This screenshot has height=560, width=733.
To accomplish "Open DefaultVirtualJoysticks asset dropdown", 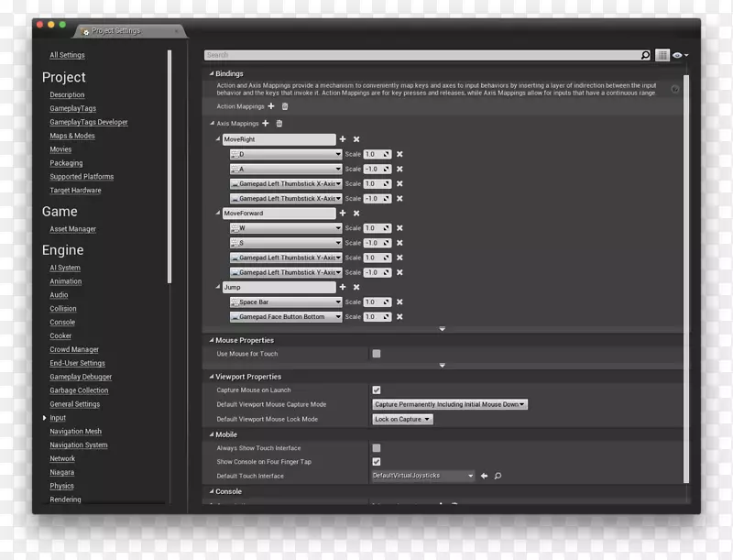I will click(422, 476).
